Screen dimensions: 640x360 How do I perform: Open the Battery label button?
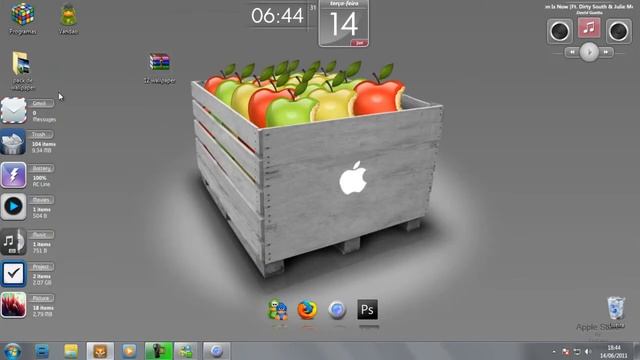coord(41,168)
